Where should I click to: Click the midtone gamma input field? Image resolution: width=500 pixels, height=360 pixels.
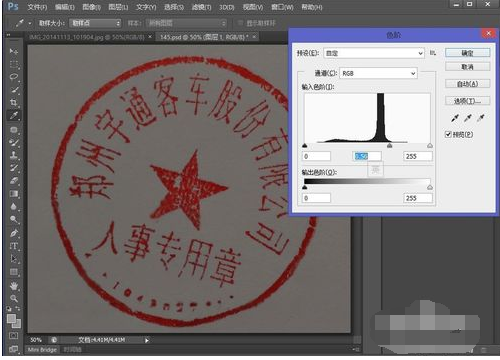pyautogui.click(x=367, y=156)
